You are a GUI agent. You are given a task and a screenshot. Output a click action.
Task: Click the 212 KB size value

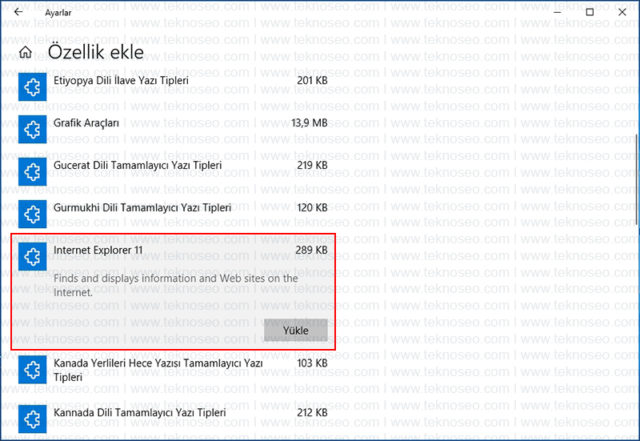coord(312,412)
